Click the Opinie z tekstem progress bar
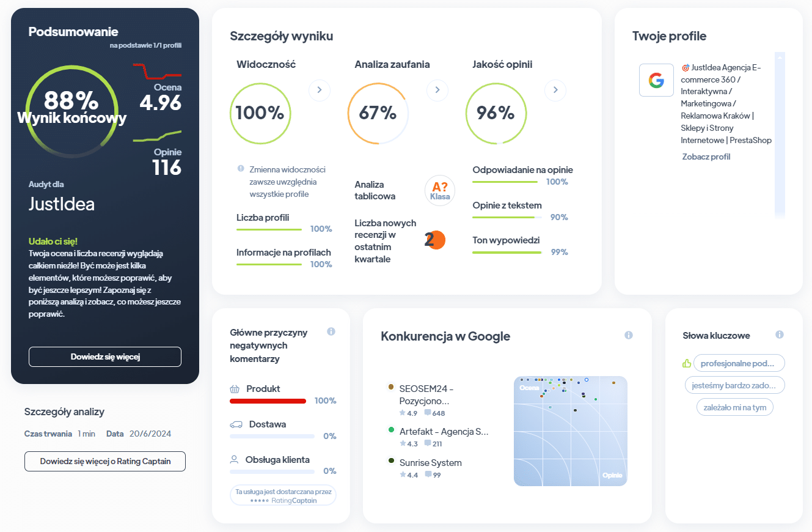The width and height of the screenshot is (812, 532). [507, 217]
